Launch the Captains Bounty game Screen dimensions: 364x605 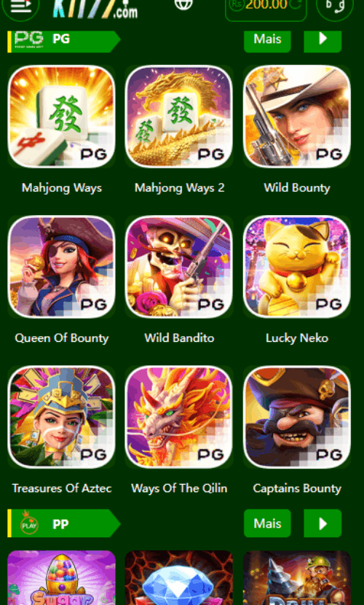[x=297, y=417]
